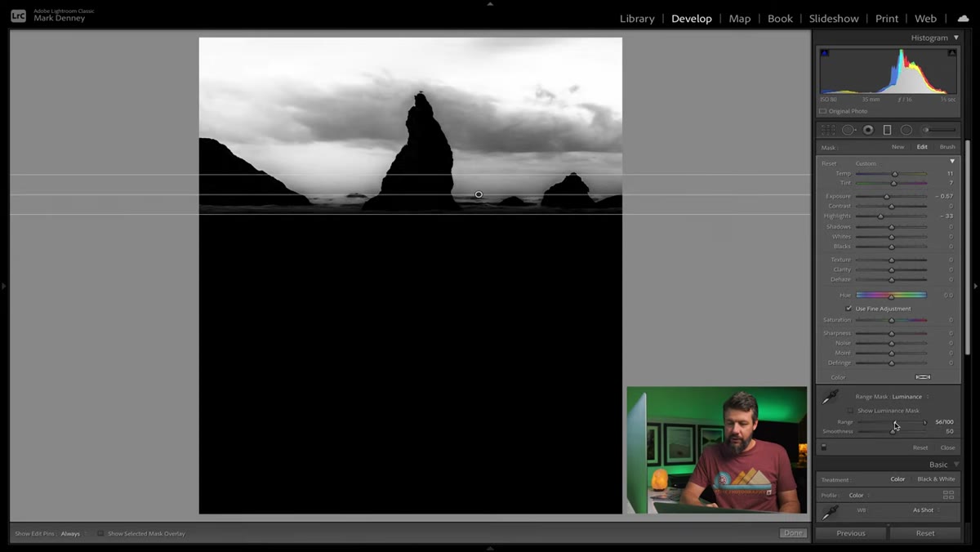The width and height of the screenshot is (980, 552).
Task: Select the Radial Filter tool
Action: tap(906, 130)
